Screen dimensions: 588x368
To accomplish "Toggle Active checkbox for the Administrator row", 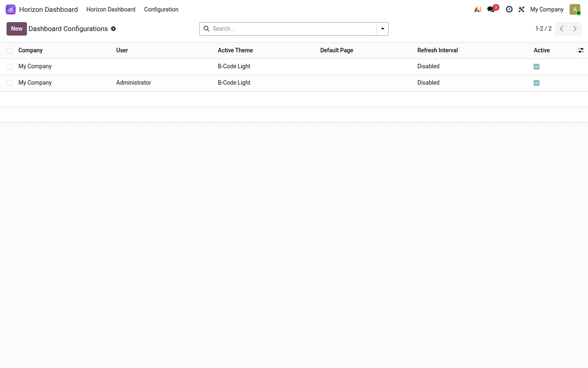I will point(537,83).
